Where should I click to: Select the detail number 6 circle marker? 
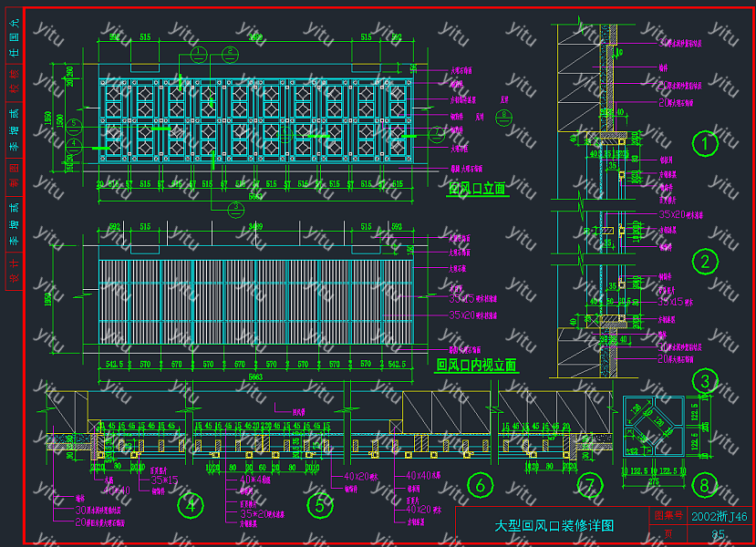tap(480, 485)
